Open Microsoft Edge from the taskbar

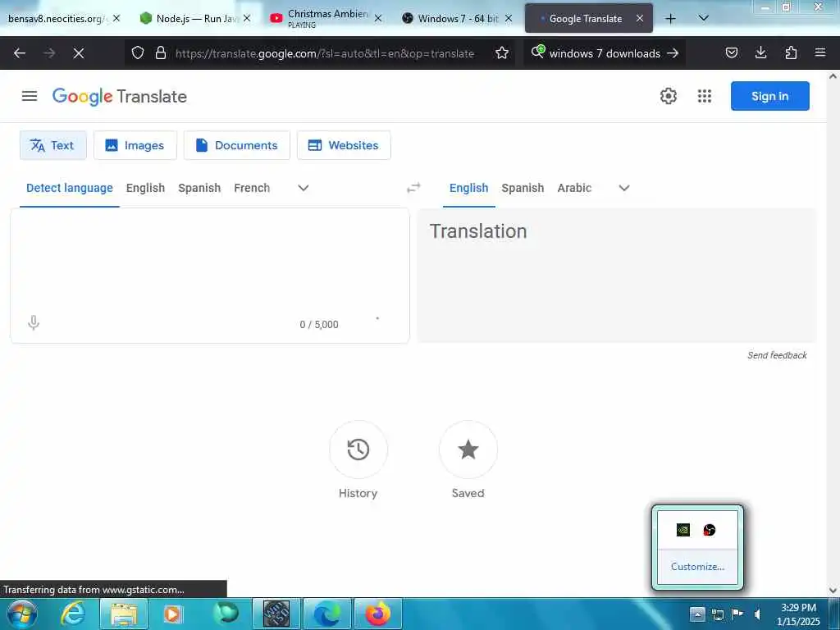pyautogui.click(x=326, y=614)
